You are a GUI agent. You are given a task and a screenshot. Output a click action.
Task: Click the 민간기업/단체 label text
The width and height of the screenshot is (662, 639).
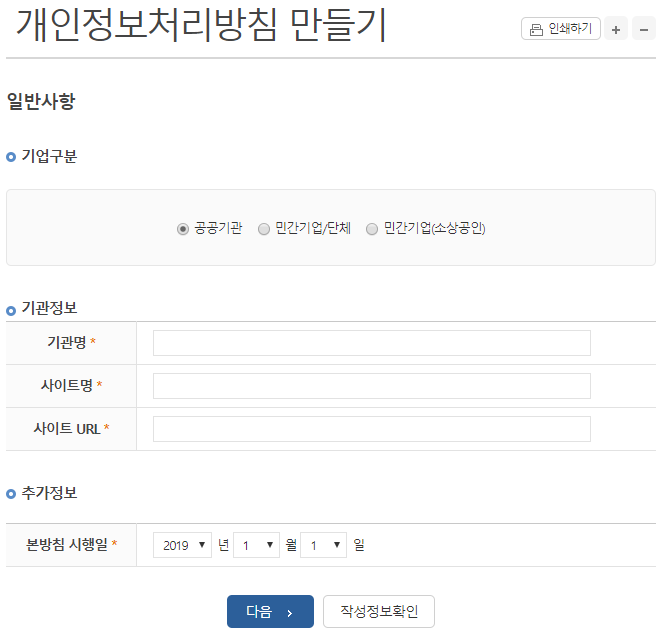pos(313,228)
